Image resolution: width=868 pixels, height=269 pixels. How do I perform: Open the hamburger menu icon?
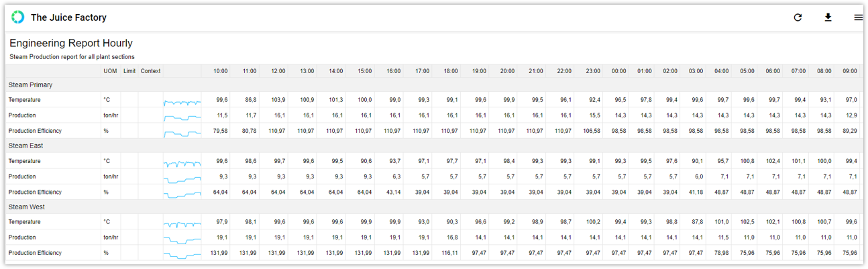[858, 17]
